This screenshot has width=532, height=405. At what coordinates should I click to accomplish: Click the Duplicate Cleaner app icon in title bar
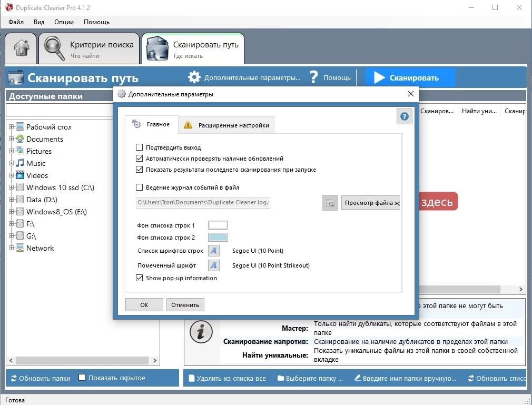[x=8, y=7]
